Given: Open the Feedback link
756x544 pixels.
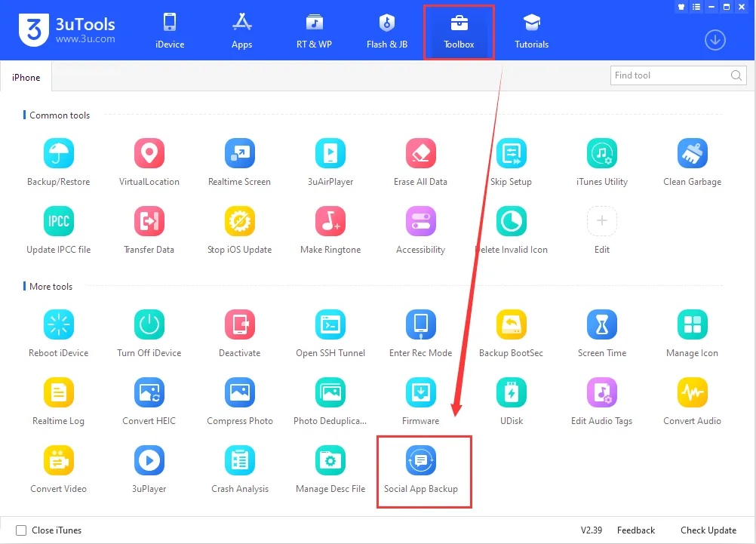Looking at the screenshot, I should point(636,530).
